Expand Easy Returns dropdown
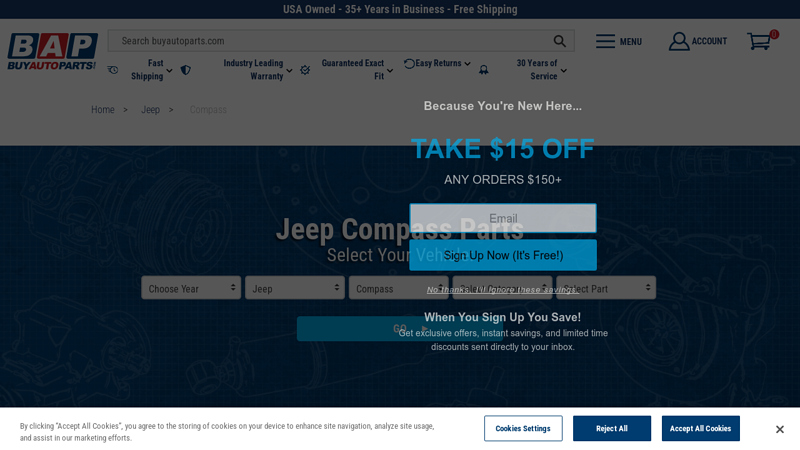 tap(467, 64)
